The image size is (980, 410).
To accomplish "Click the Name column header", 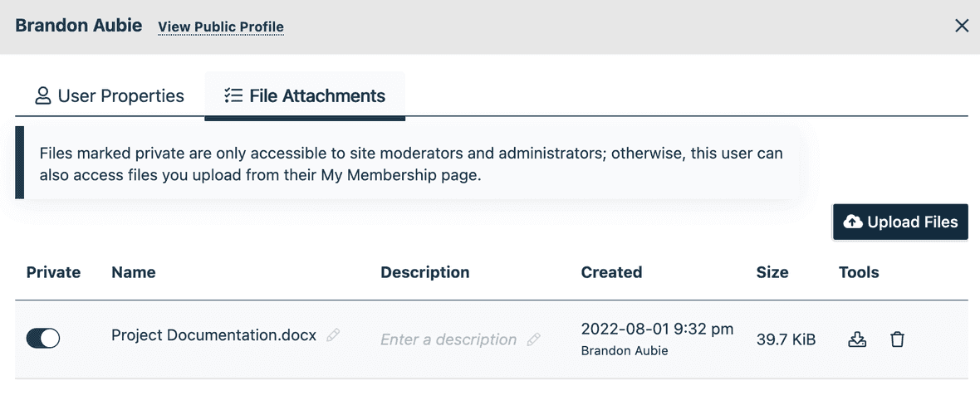I will point(134,272).
